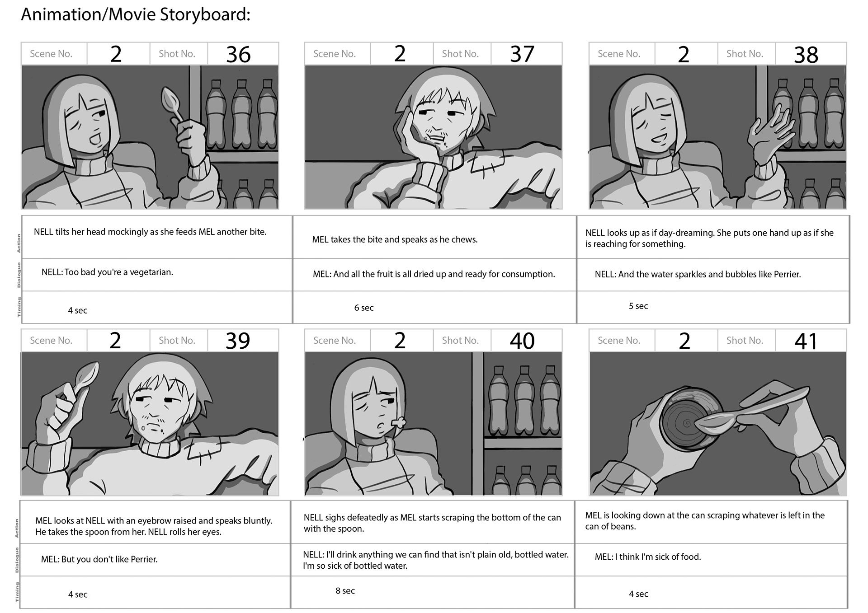This screenshot has width=868, height=613.
Task: Click shot 40 panel of NELL sighing
Action: [x=434, y=424]
